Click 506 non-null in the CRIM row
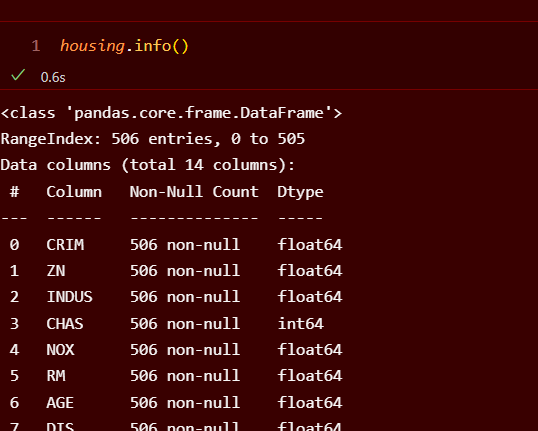The width and height of the screenshot is (538, 431). [x=185, y=245]
